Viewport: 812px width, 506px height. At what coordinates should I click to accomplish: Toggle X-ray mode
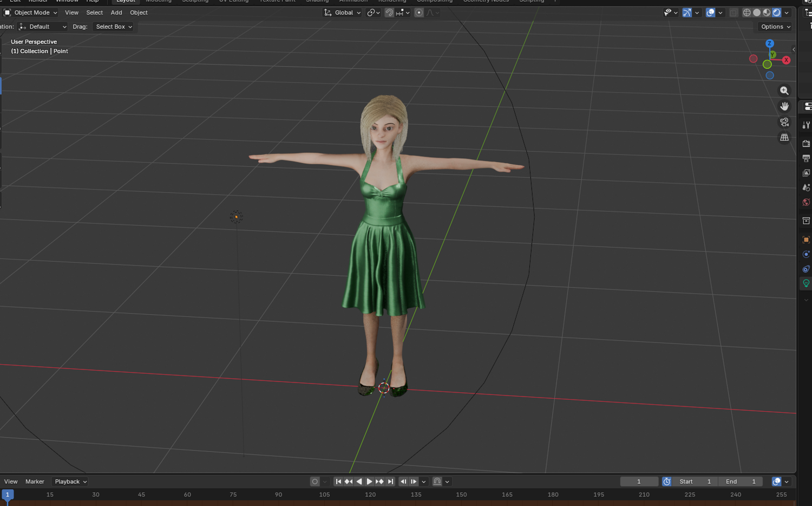pos(734,12)
